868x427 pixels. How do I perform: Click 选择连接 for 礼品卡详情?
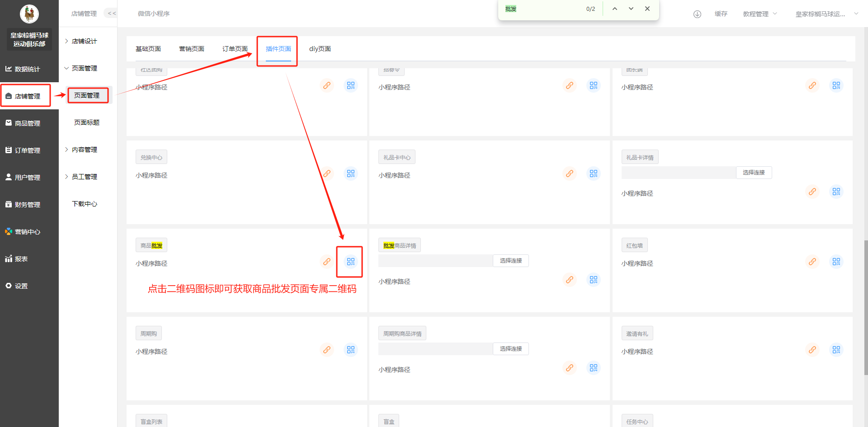[754, 173]
